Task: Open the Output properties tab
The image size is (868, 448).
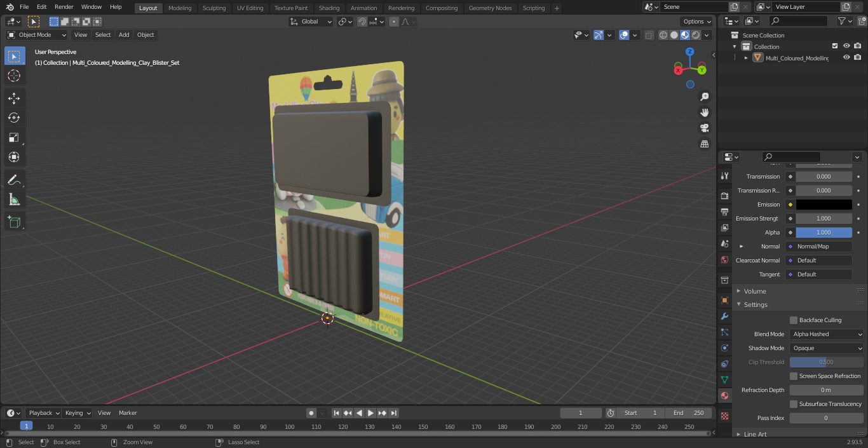Action: tap(724, 212)
